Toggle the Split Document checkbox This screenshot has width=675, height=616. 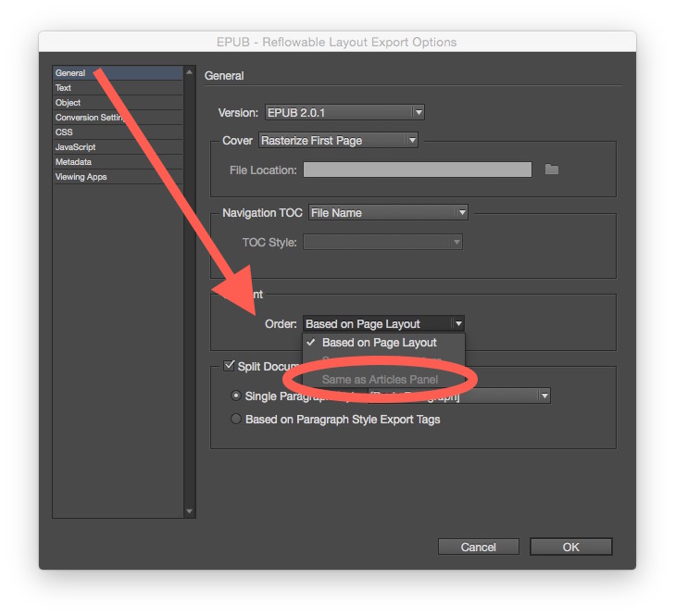(229, 366)
